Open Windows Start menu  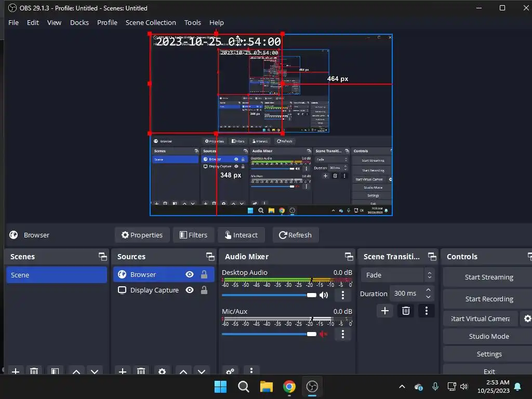[x=220, y=387]
